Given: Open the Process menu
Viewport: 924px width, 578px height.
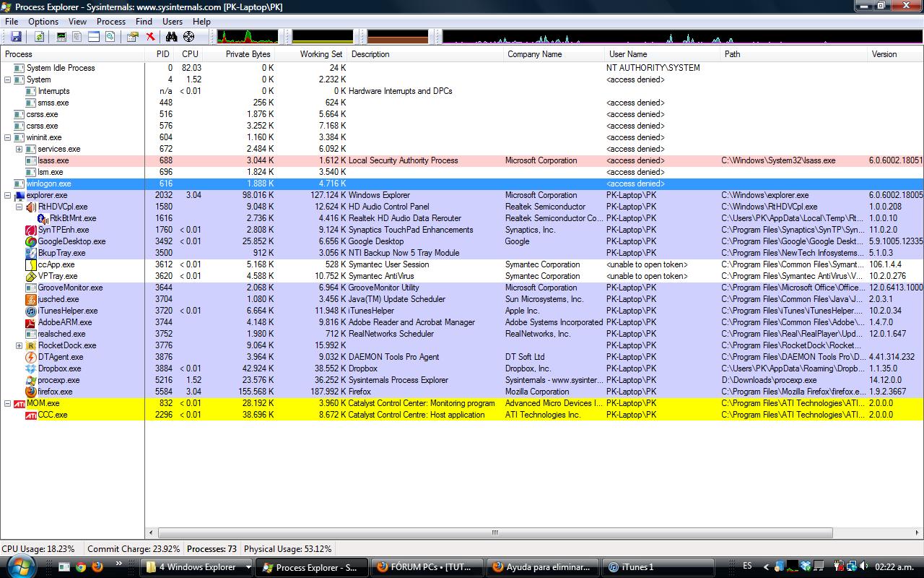Looking at the screenshot, I should coord(110,22).
